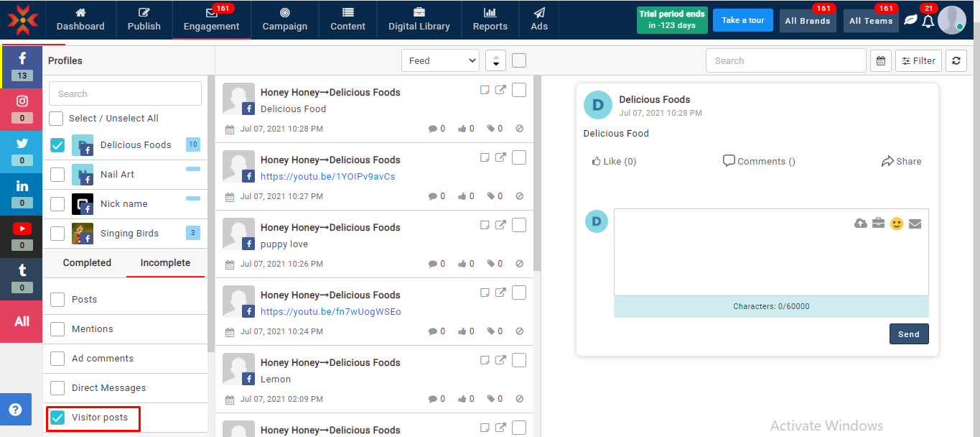Image resolution: width=980 pixels, height=437 pixels.
Task: Click the profiles Search input field
Action: click(x=125, y=93)
